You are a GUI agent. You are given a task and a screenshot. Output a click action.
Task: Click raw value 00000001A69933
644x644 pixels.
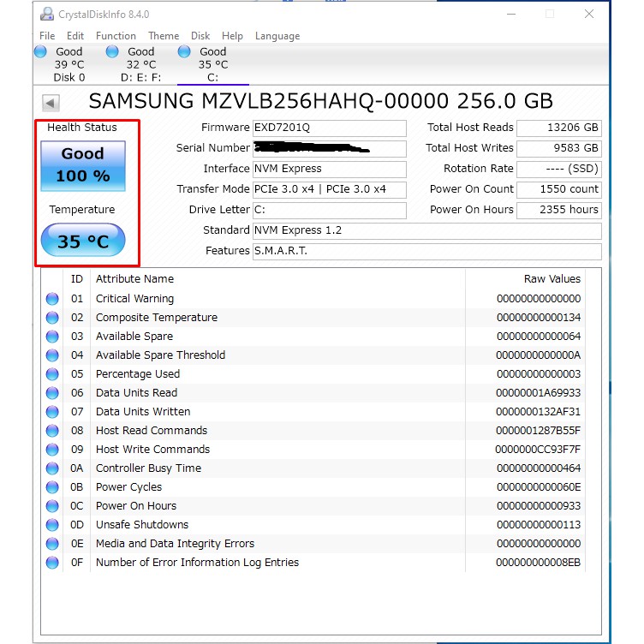(x=538, y=393)
